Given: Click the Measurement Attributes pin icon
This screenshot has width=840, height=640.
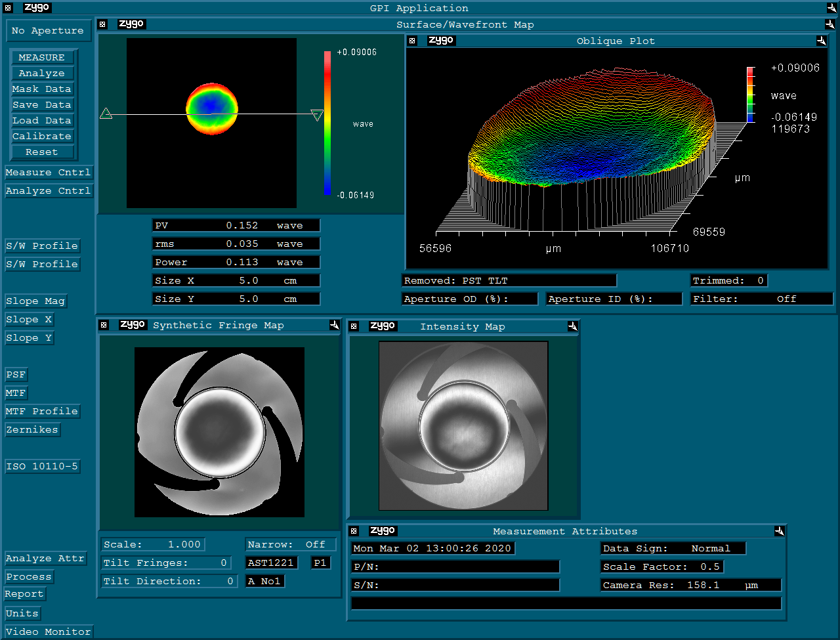Looking at the screenshot, I should pyautogui.click(x=779, y=531).
